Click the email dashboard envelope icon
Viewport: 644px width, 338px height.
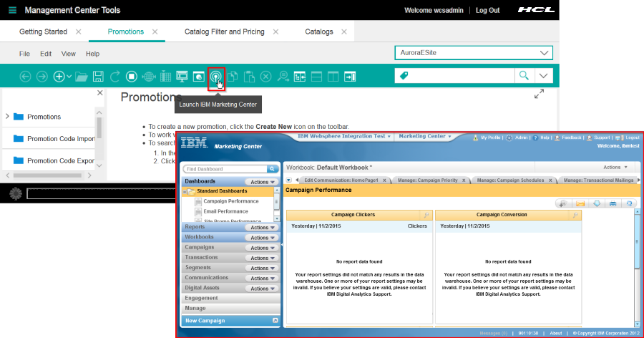click(580, 203)
